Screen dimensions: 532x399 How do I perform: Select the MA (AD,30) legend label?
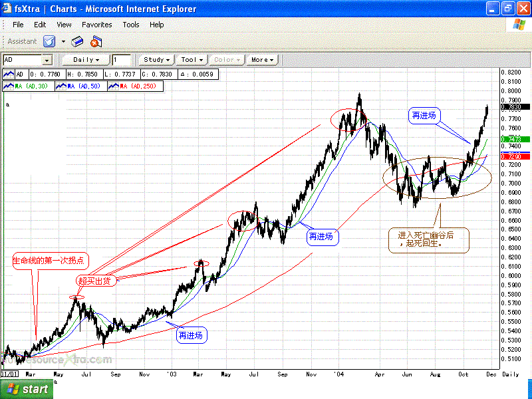tap(31, 86)
